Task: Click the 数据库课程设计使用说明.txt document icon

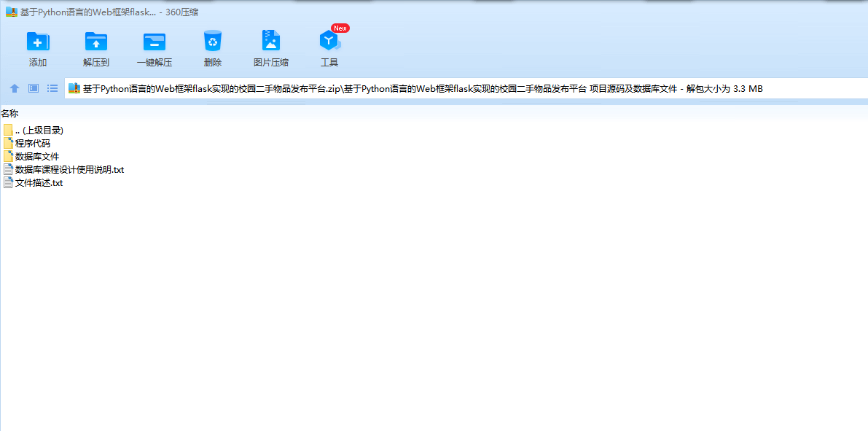Action: pos(8,169)
